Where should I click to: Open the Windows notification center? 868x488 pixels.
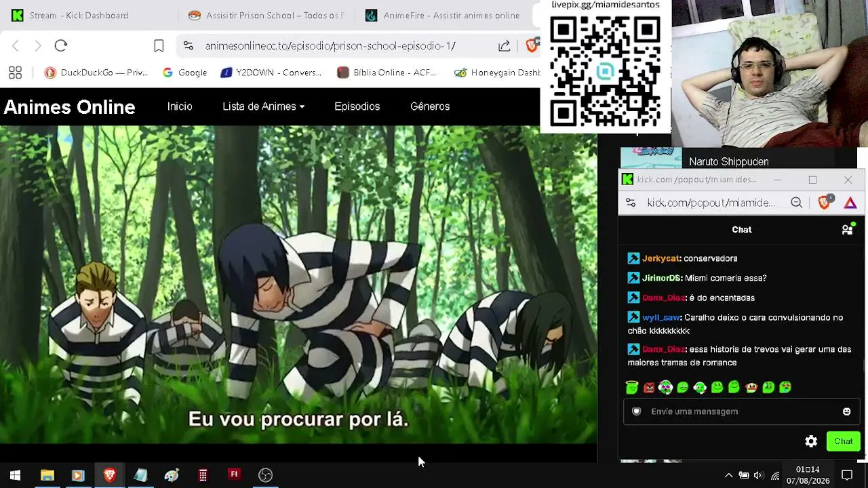pyautogui.click(x=847, y=475)
